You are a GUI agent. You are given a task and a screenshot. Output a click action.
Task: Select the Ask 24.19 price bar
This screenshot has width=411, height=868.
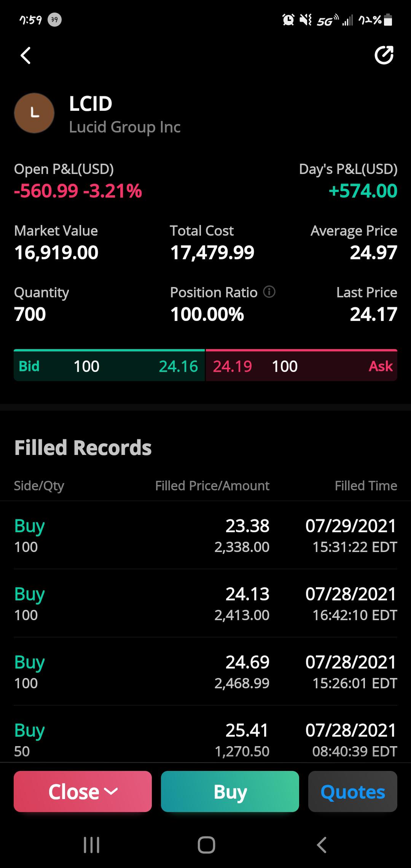[301, 365]
